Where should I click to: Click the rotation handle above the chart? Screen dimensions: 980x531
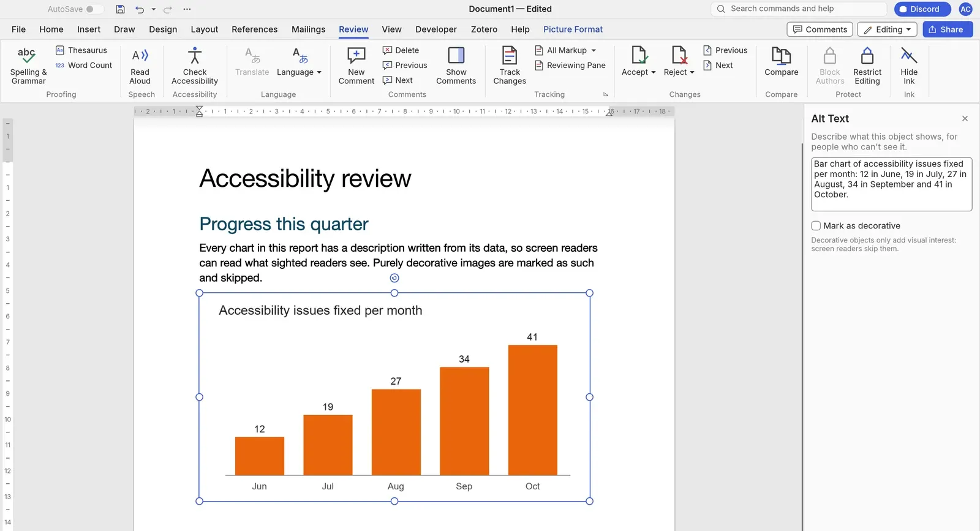pyautogui.click(x=394, y=278)
